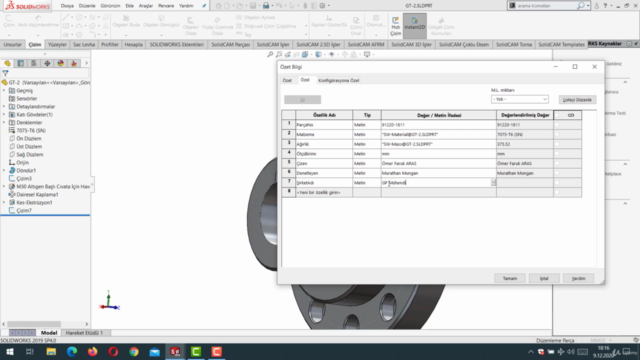Expand the Kes-Ekstrüzyon1 feature node
This screenshot has height=360, width=640.
pyautogui.click(x=4, y=202)
